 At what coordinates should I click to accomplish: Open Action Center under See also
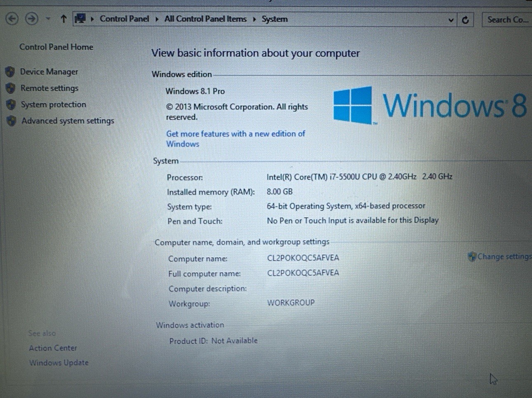click(53, 348)
